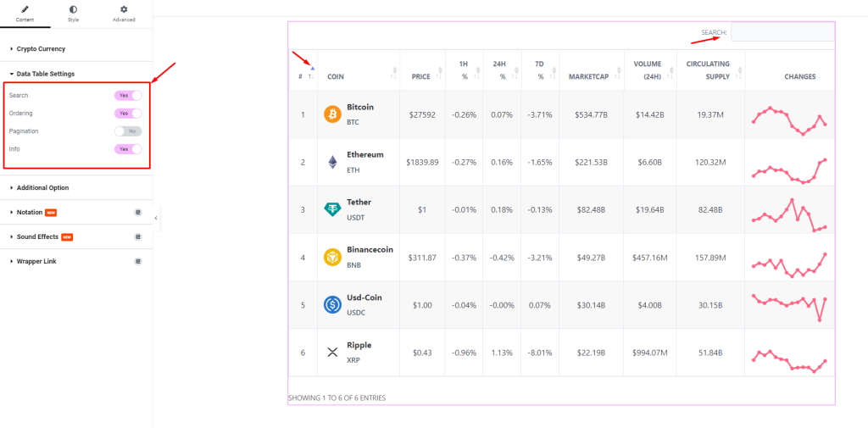
Task: Click the Bitcoin changes sparkline chart
Action: pyautogui.click(x=789, y=120)
